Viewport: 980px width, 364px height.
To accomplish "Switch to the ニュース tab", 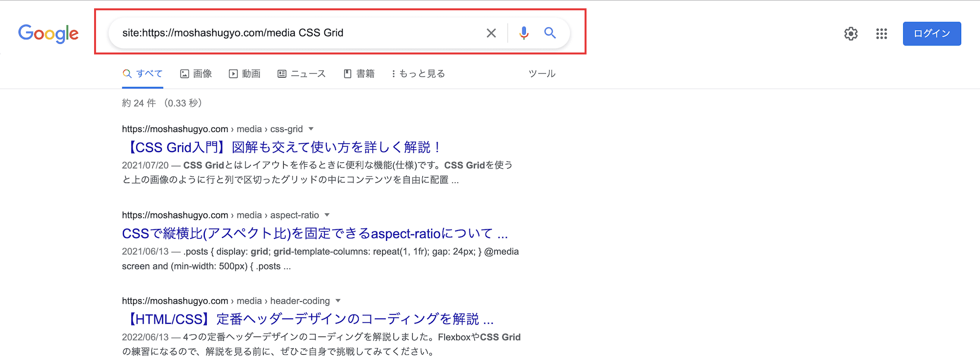I will coord(302,74).
